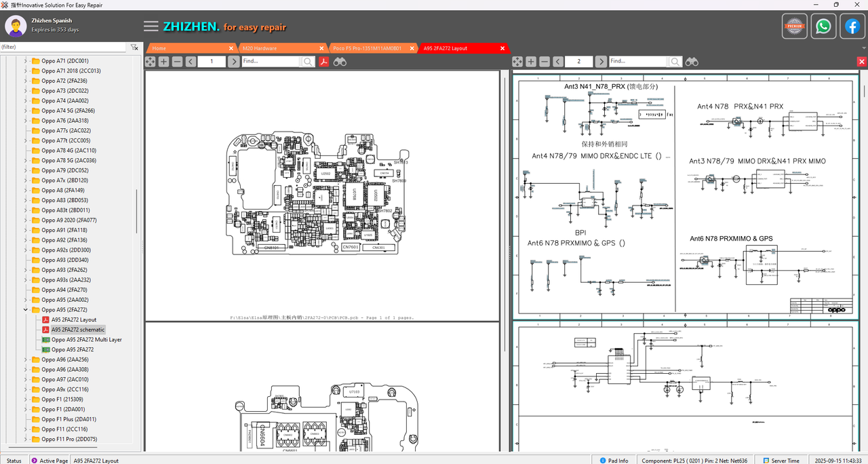Go to next page in right viewer
This screenshot has height=464, width=868.
601,62
